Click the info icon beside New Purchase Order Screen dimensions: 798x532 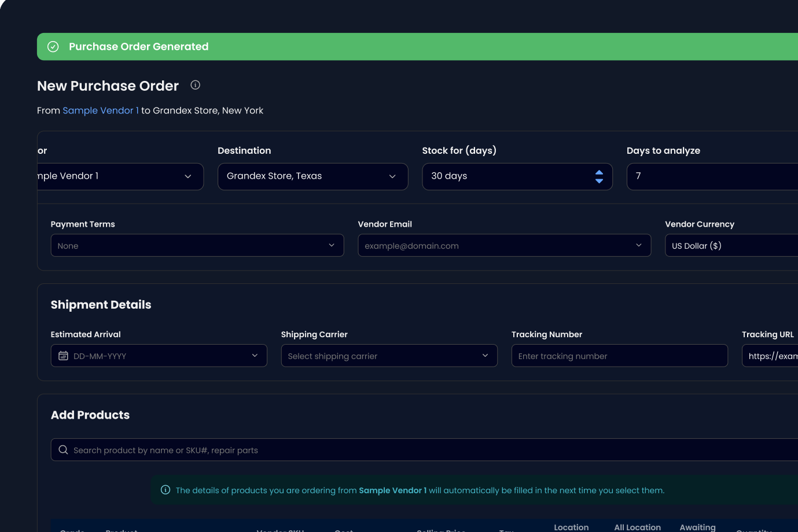tap(196, 85)
